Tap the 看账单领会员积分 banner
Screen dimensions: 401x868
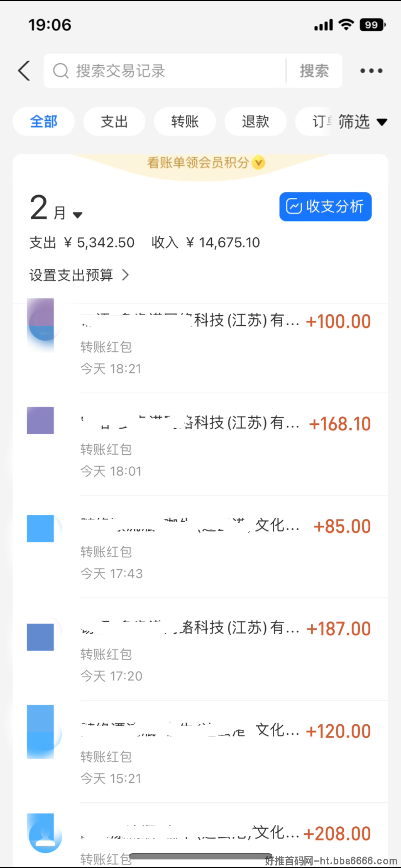(206, 163)
